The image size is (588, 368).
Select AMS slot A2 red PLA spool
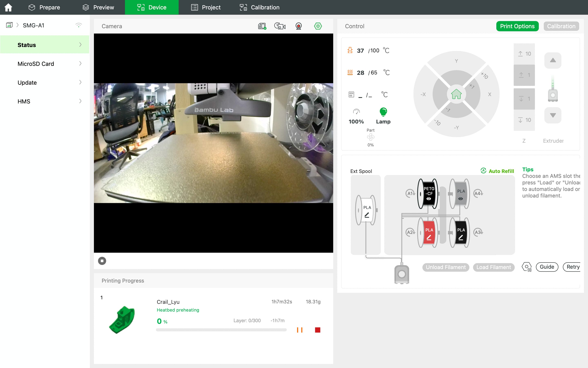428,232
